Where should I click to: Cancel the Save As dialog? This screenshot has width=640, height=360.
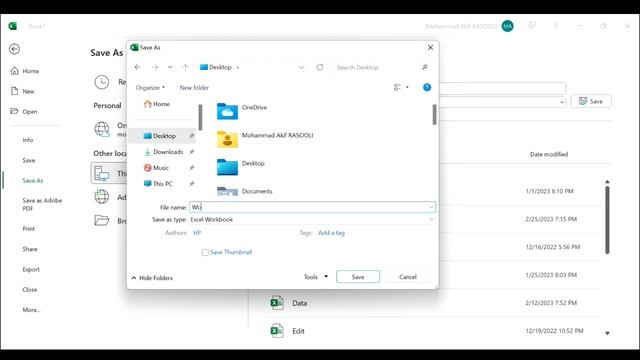tap(408, 277)
